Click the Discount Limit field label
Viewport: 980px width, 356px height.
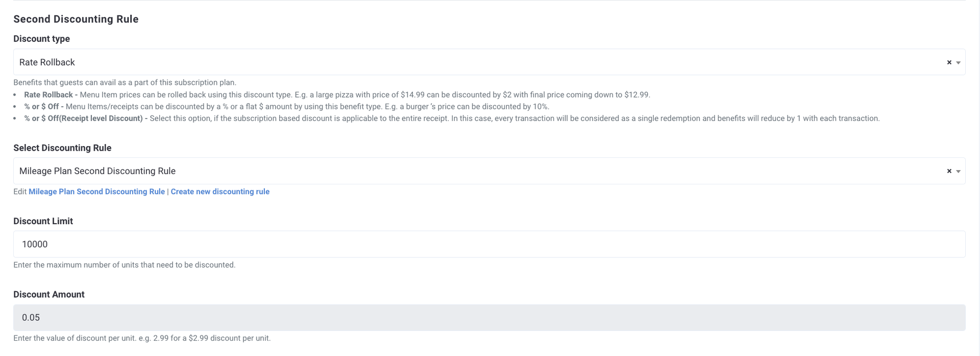click(x=43, y=221)
